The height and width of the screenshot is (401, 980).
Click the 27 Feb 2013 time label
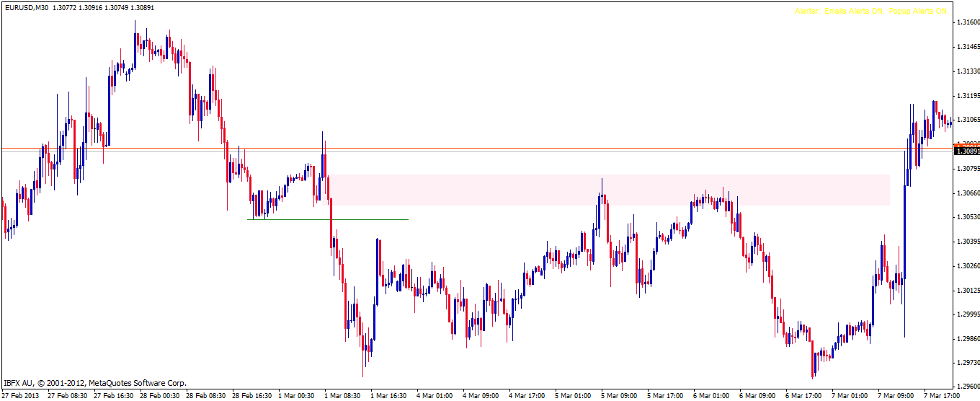21,396
